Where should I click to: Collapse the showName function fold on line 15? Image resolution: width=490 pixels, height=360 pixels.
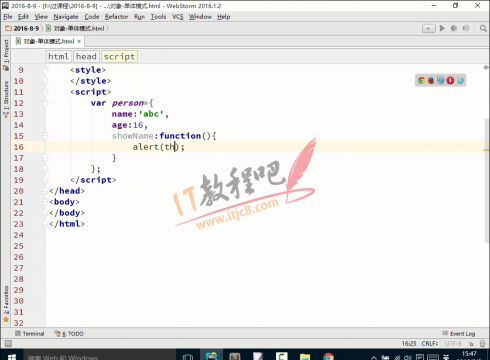(45, 136)
